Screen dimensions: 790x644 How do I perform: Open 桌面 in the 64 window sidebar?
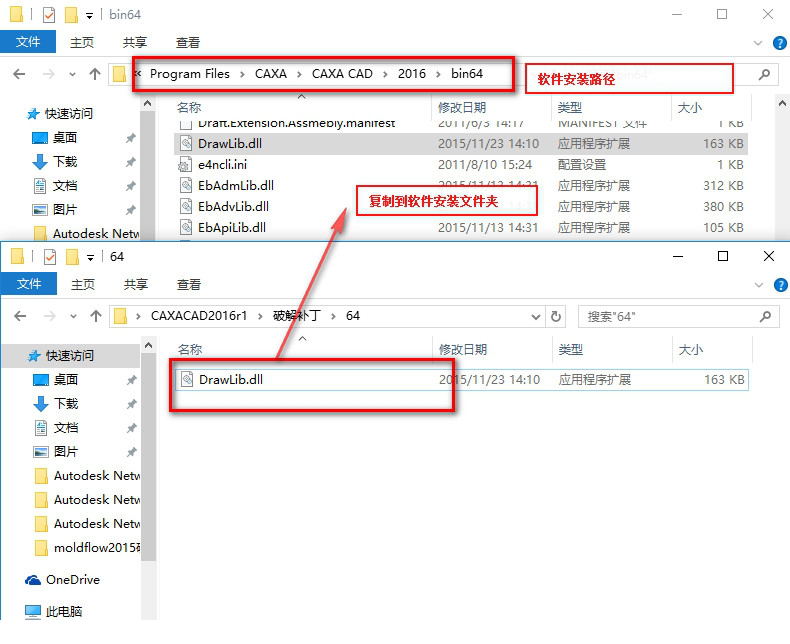tap(65, 379)
